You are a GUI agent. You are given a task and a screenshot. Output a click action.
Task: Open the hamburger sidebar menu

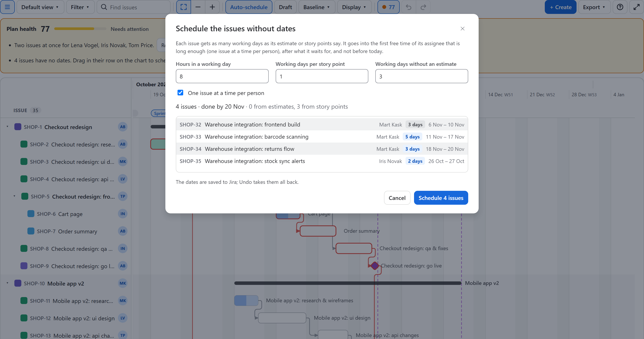tap(7, 7)
